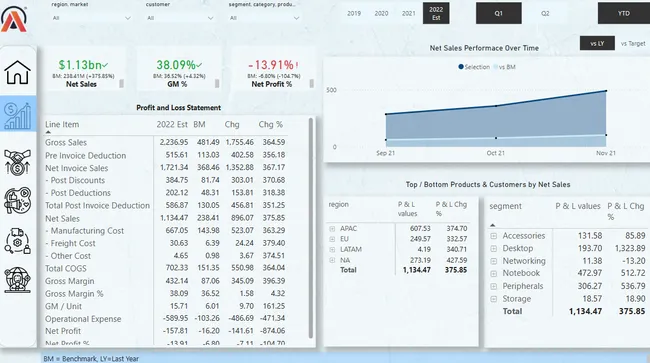Image resolution: width=650 pixels, height=363 pixels.
Task: Click the Line Item sort arrow
Action: [x=48, y=132]
